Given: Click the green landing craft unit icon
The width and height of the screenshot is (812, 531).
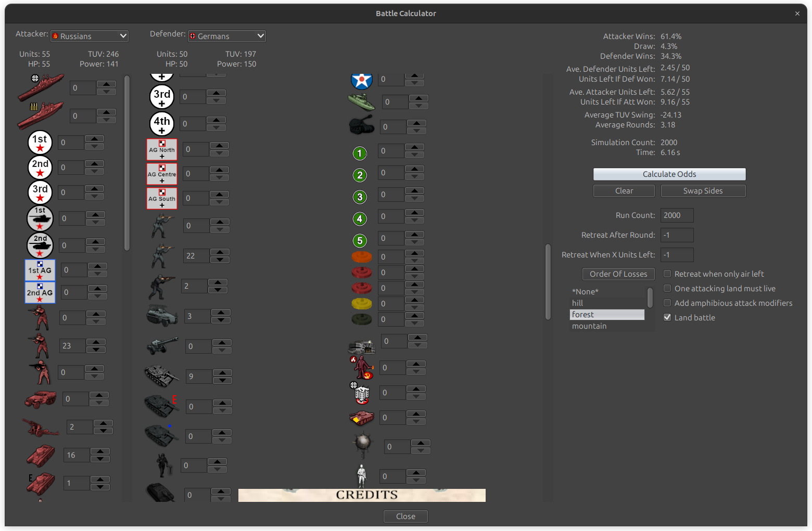Looking at the screenshot, I should (x=362, y=102).
